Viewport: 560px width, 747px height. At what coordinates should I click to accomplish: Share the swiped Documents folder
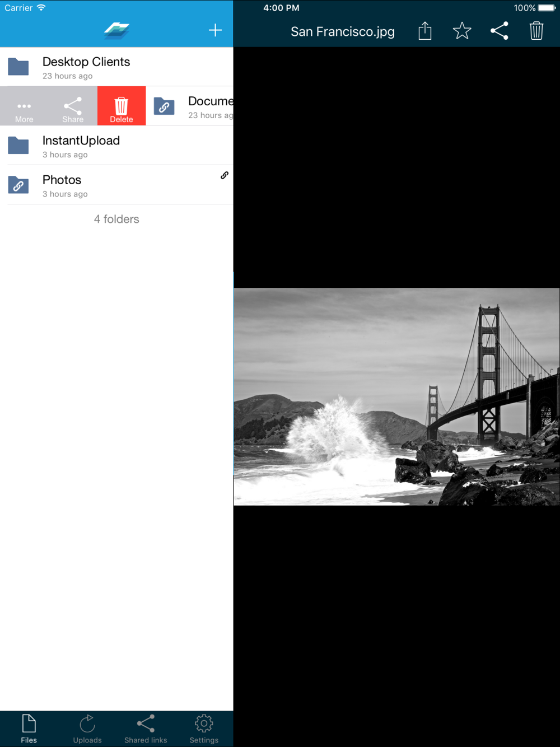(73, 106)
